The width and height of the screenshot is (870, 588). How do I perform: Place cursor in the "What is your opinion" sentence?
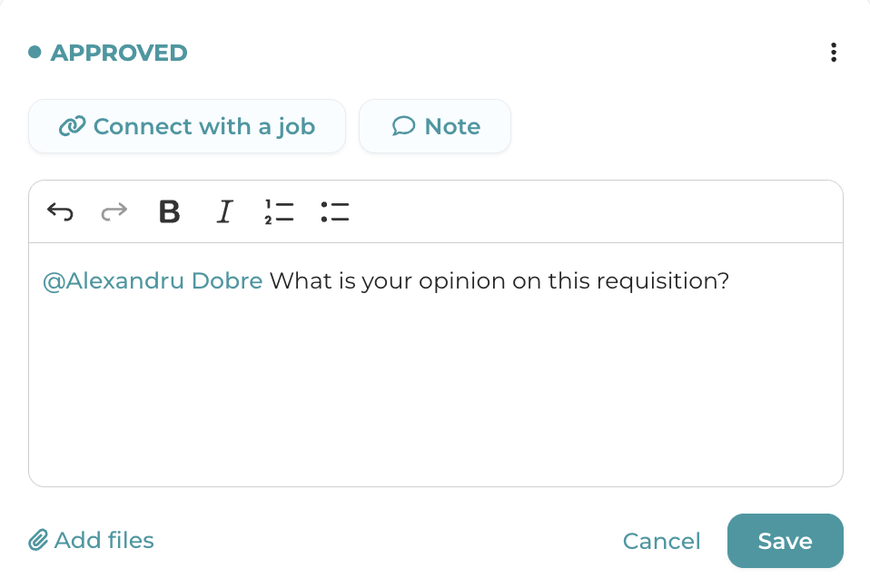point(499,281)
